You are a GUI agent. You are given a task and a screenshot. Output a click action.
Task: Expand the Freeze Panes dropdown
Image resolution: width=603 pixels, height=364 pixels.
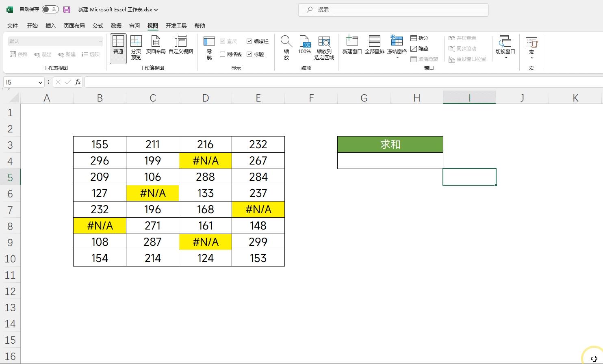[x=397, y=58]
